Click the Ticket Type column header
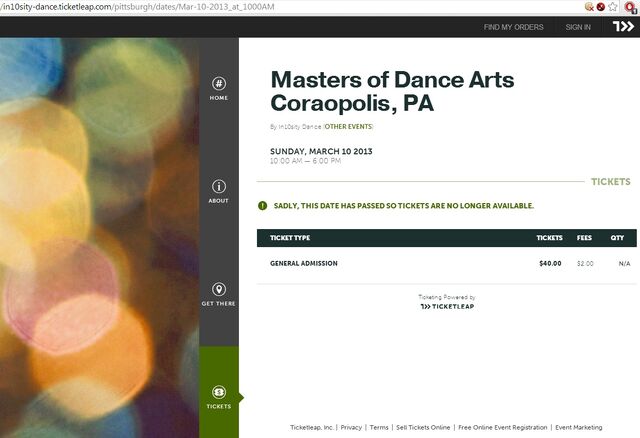Screen dimensions: 640x438 tap(290, 238)
